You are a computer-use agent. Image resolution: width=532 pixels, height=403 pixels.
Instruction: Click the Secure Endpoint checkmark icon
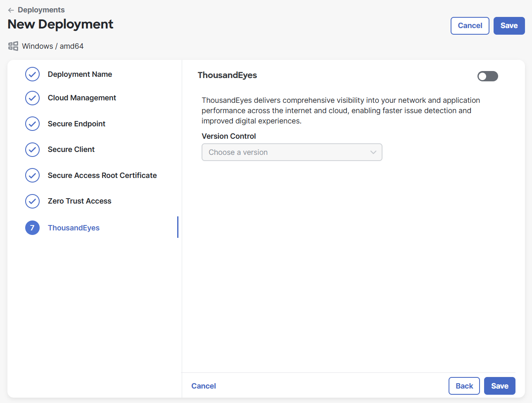click(32, 124)
